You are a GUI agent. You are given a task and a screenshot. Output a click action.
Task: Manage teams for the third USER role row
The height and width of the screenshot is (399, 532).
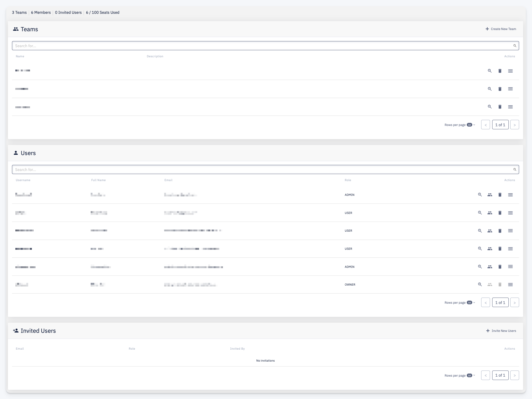pos(490,249)
